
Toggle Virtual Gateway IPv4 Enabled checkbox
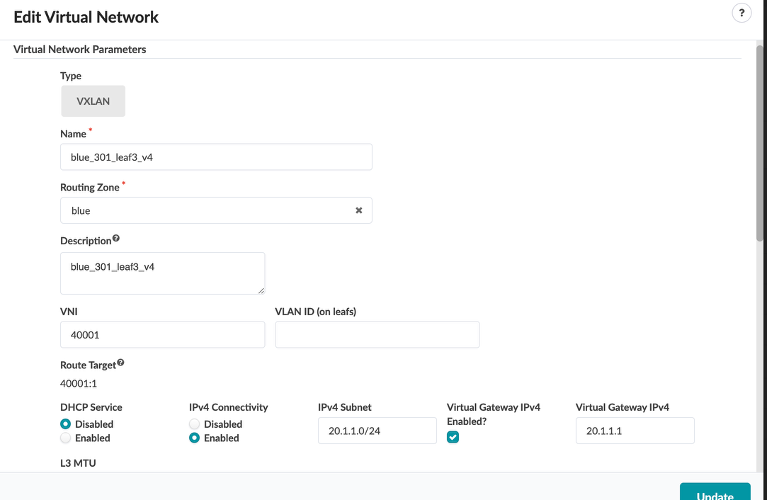453,438
